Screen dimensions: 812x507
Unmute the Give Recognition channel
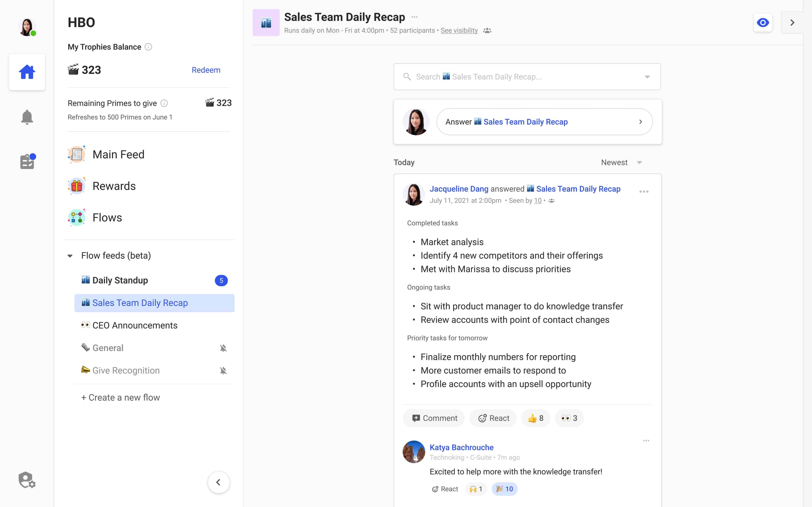click(x=223, y=371)
